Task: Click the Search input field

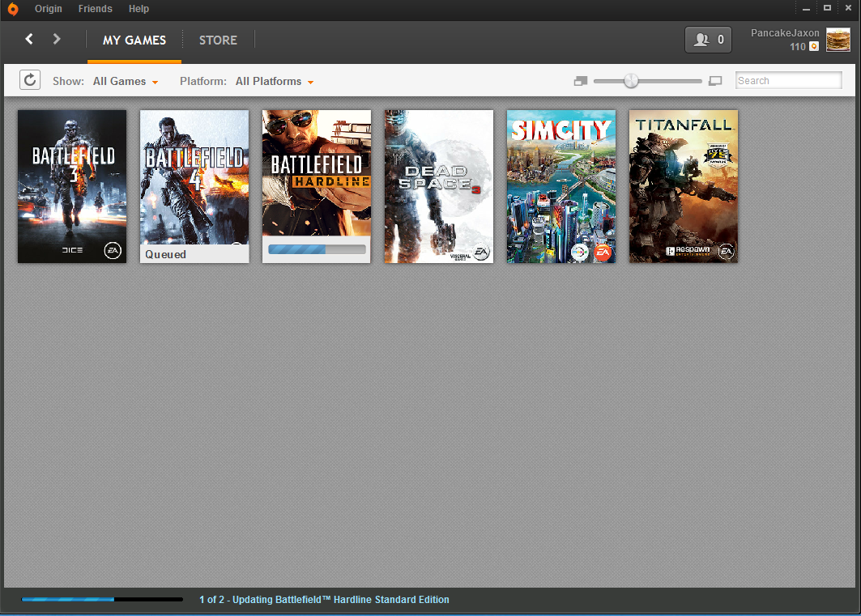Action: [x=789, y=81]
